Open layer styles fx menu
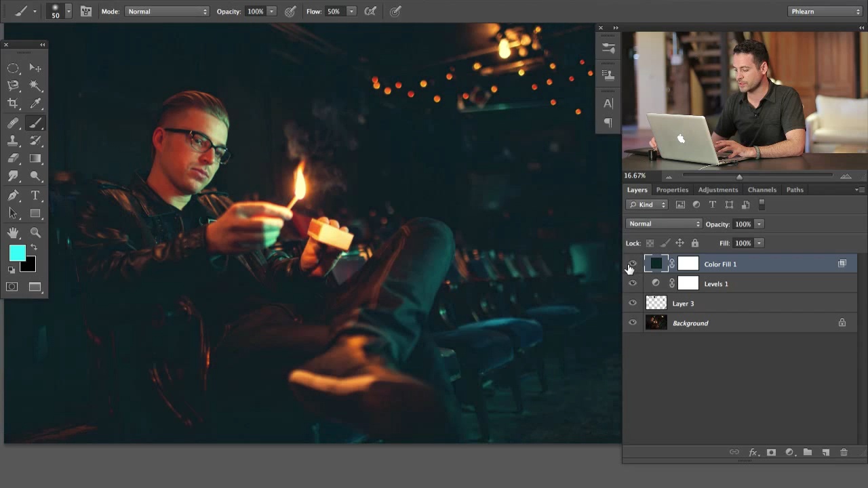868x488 pixels. tap(753, 453)
